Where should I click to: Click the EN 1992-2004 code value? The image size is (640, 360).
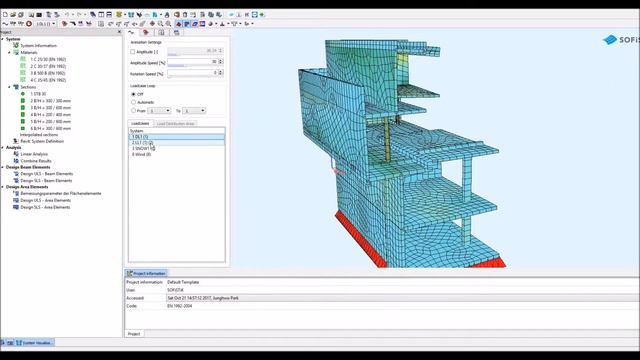click(179, 306)
